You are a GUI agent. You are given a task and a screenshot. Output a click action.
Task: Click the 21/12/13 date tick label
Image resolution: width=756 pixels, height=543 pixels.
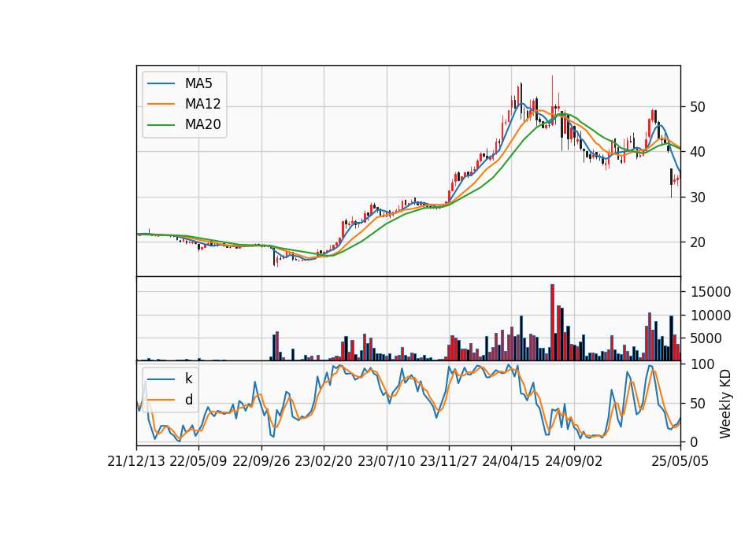(x=136, y=461)
